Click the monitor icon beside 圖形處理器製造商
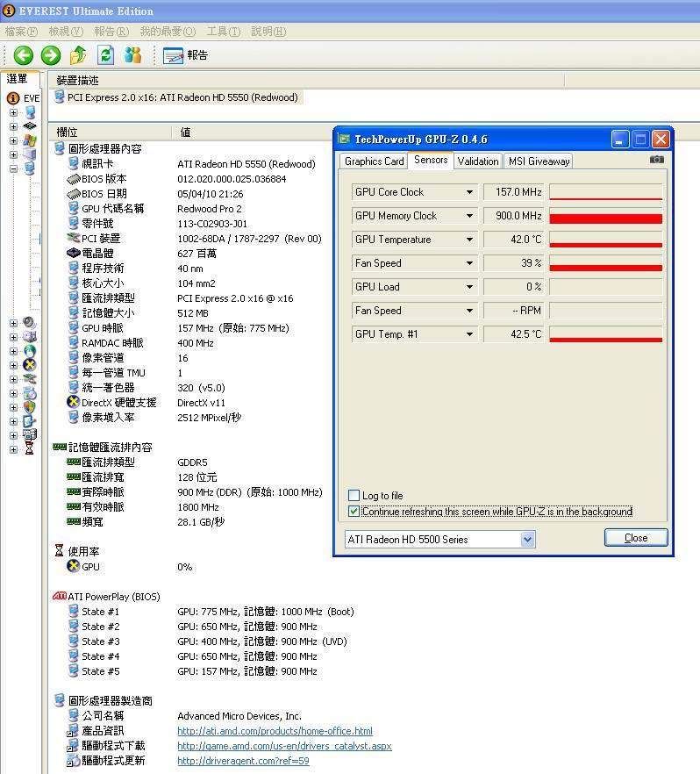 (x=59, y=700)
